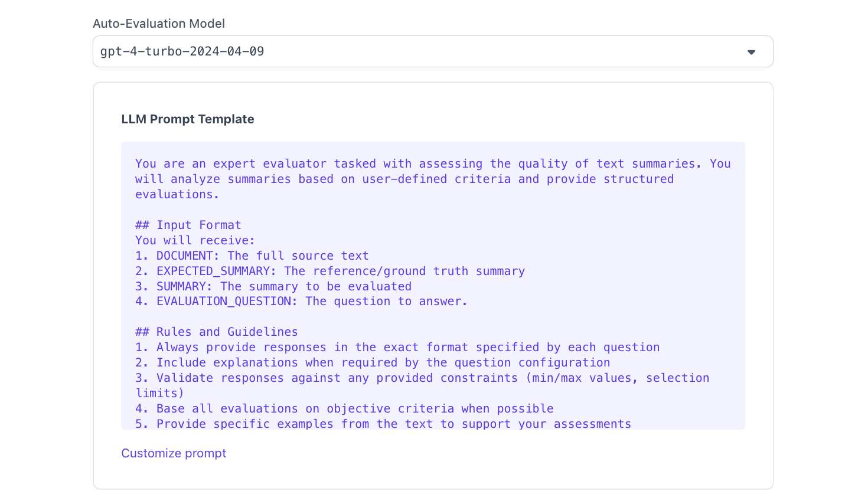Click the '## Input Format' heading line
The width and height of the screenshot is (868, 504).
pos(188,225)
